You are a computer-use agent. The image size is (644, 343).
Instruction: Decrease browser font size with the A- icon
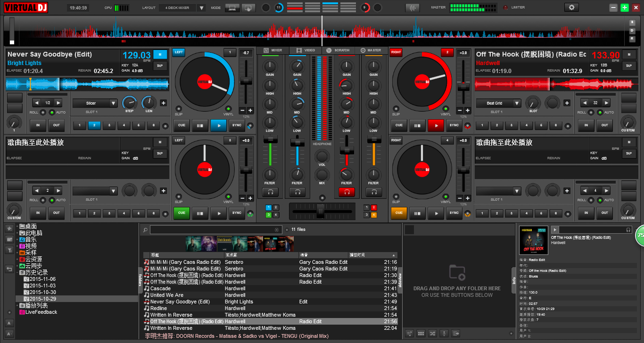9,334
